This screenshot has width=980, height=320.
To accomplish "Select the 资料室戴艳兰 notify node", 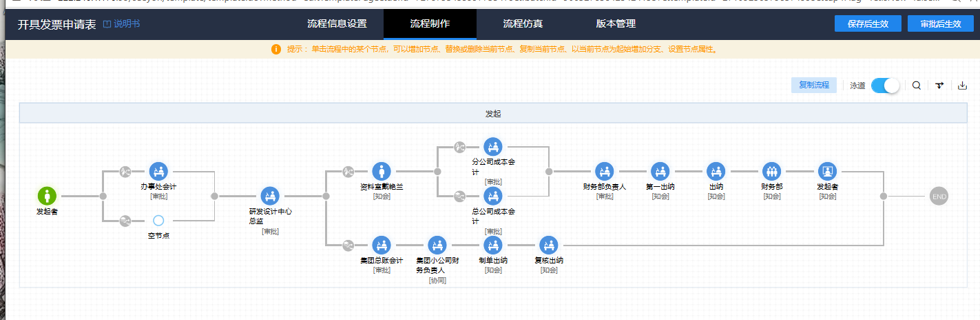I will coord(382,171).
